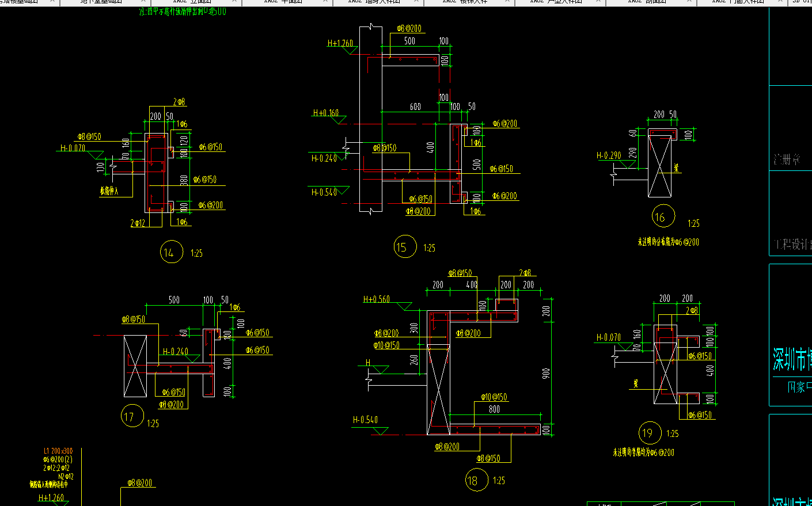
Task: Pick the H+0.560 elevation in detail 18
Action: 376,299
